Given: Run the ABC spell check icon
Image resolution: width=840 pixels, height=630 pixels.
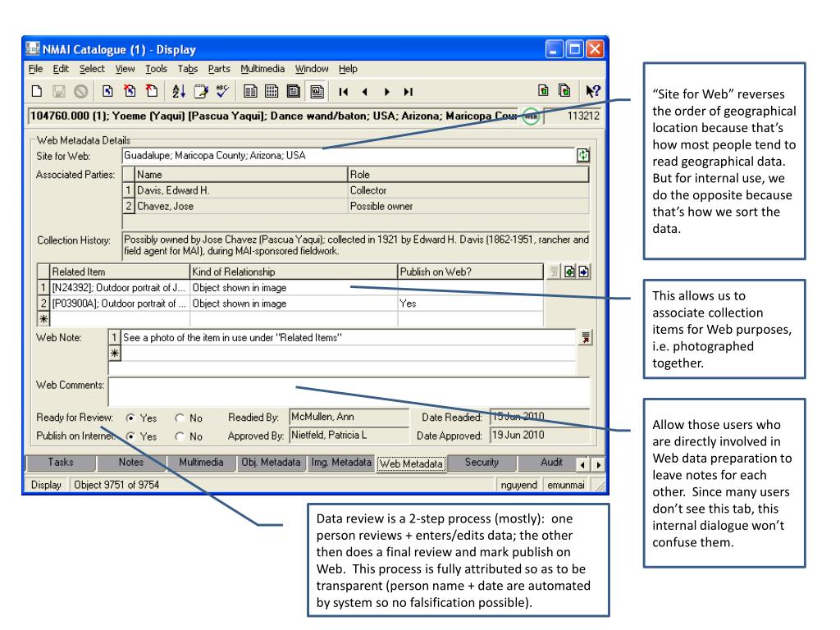Looking at the screenshot, I should (222, 91).
